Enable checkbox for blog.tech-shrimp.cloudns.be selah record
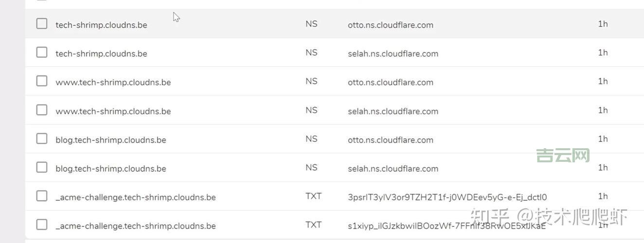Viewport: 644px width, 243px height. point(42,168)
